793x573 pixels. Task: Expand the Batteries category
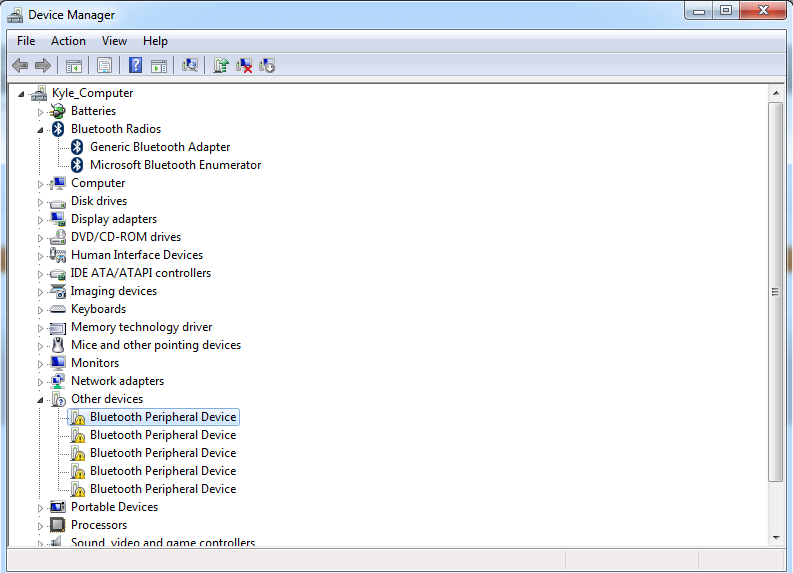pos(40,112)
